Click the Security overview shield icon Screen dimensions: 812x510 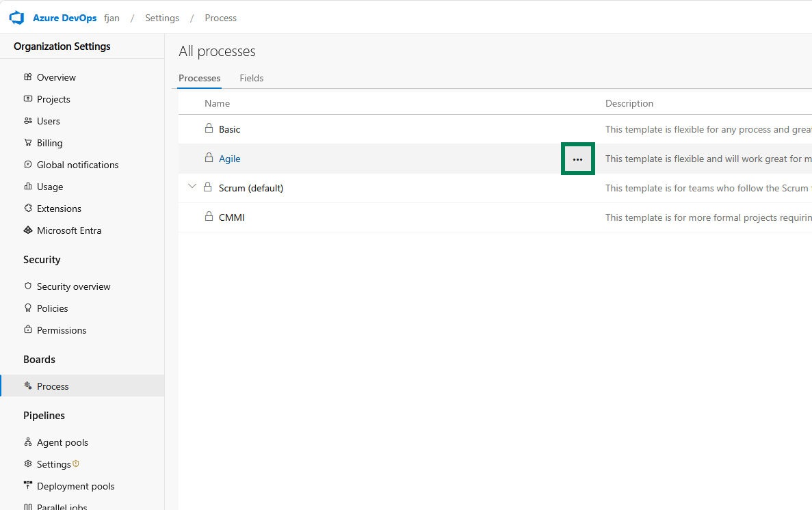coord(27,286)
